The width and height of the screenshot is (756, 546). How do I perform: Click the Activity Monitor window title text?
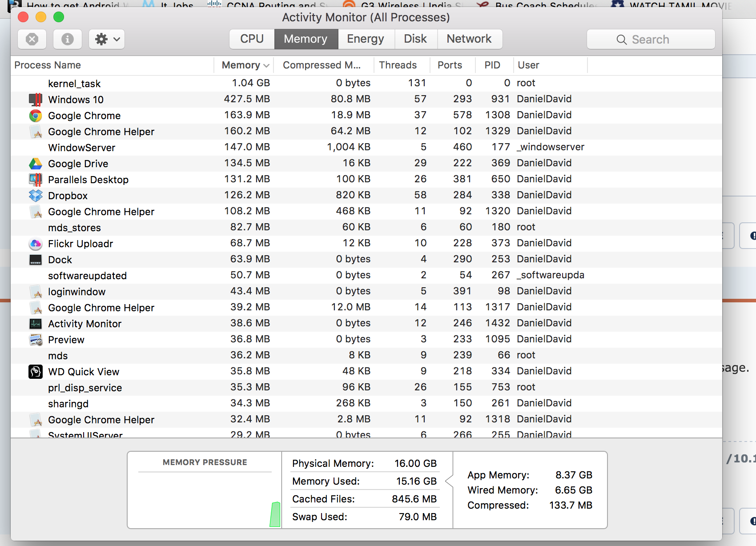(366, 17)
